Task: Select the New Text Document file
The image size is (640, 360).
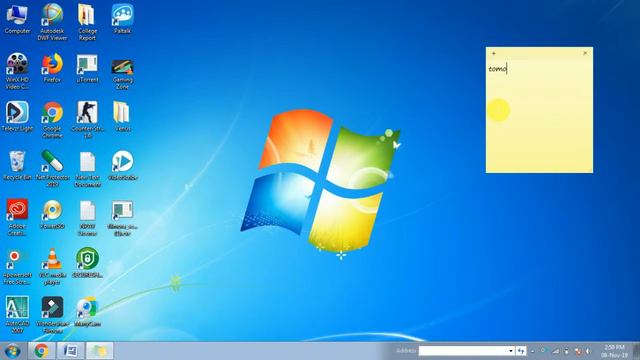Action: [x=87, y=169]
